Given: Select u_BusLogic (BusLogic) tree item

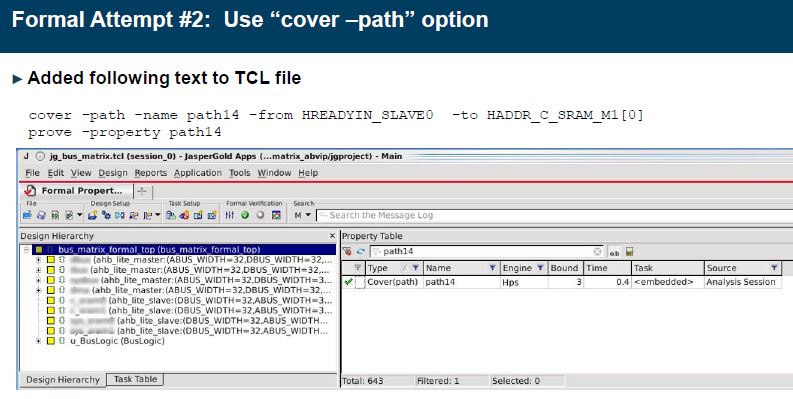Looking at the screenshot, I should 117,341.
